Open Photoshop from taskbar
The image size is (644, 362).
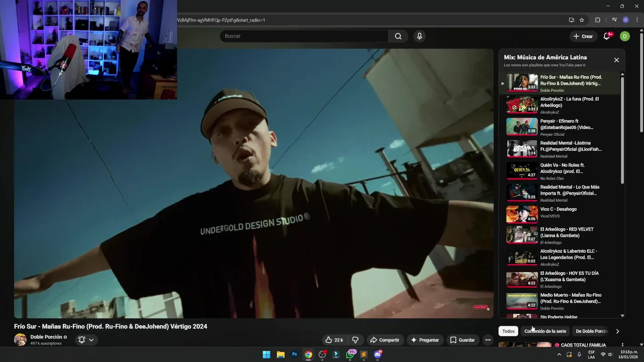[294, 354]
